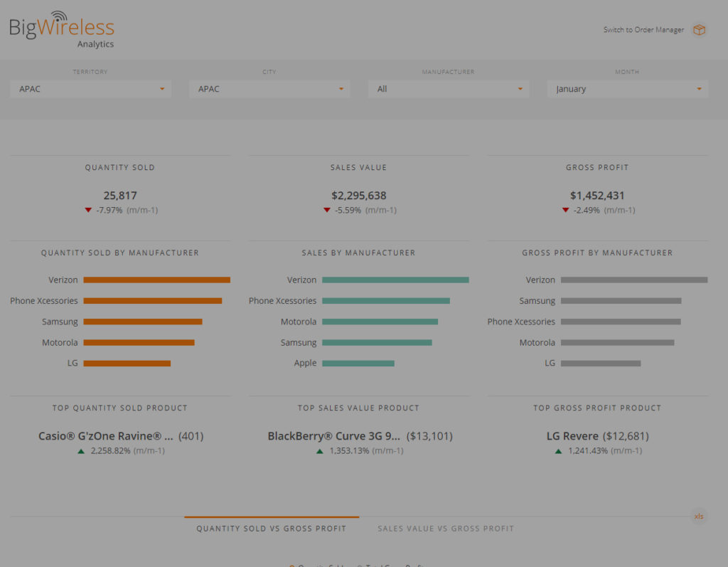Click the BigWireless Analytics logo
The height and width of the screenshot is (567, 728).
[x=62, y=30]
